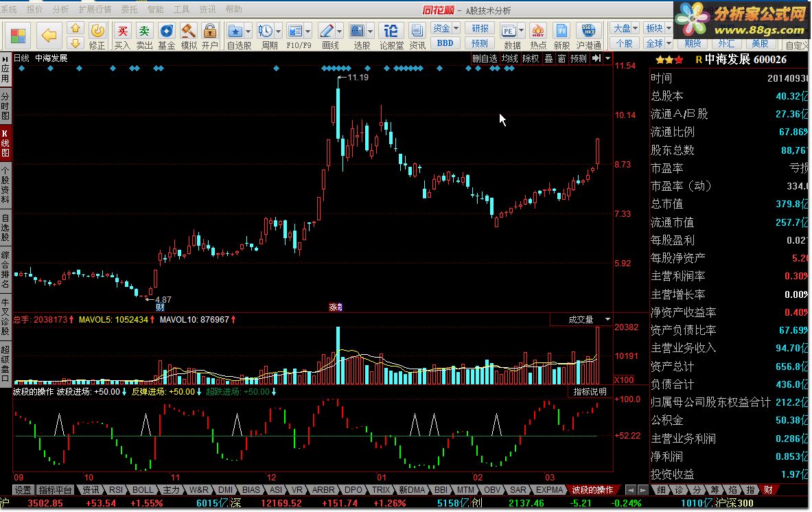Click the yellow down arrow icon
The image size is (812, 512).
pos(76,43)
